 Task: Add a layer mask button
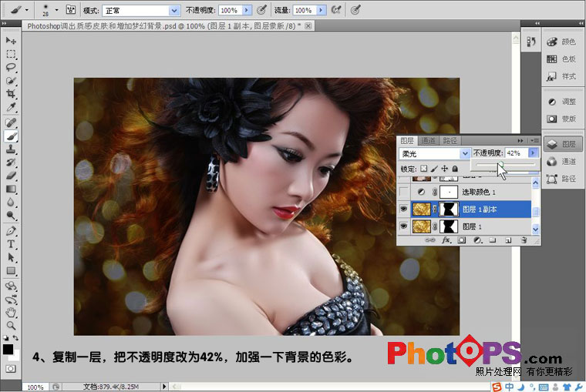[x=462, y=240]
